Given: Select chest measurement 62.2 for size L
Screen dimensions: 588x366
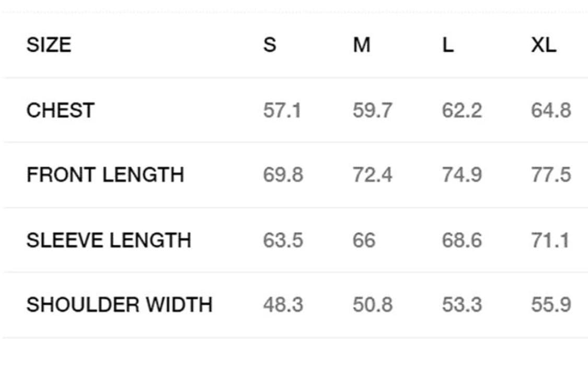Looking at the screenshot, I should (x=462, y=111).
